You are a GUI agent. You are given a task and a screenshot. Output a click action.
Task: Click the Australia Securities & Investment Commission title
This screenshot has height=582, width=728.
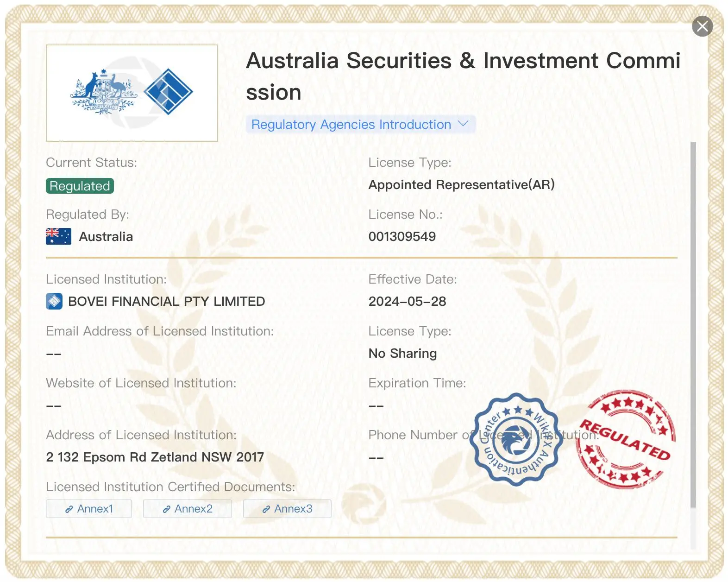[463, 76]
